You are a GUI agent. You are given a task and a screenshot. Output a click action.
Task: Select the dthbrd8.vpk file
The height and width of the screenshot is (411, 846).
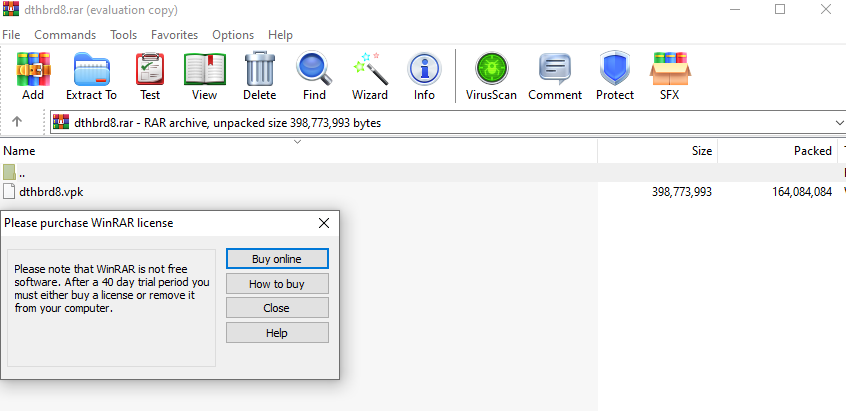pyautogui.click(x=43, y=191)
